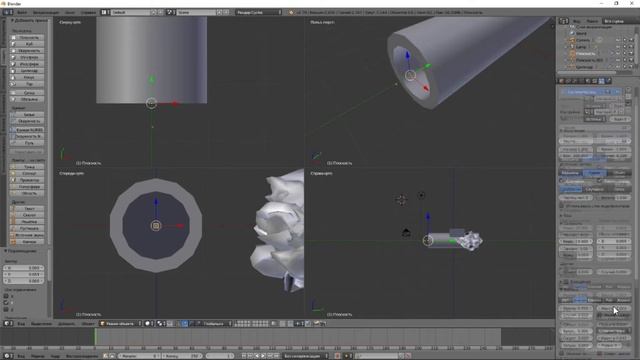Image resolution: width=640 pixels, height=360 pixels.
Task: Select Вершины emit-from option
Action: (571, 173)
